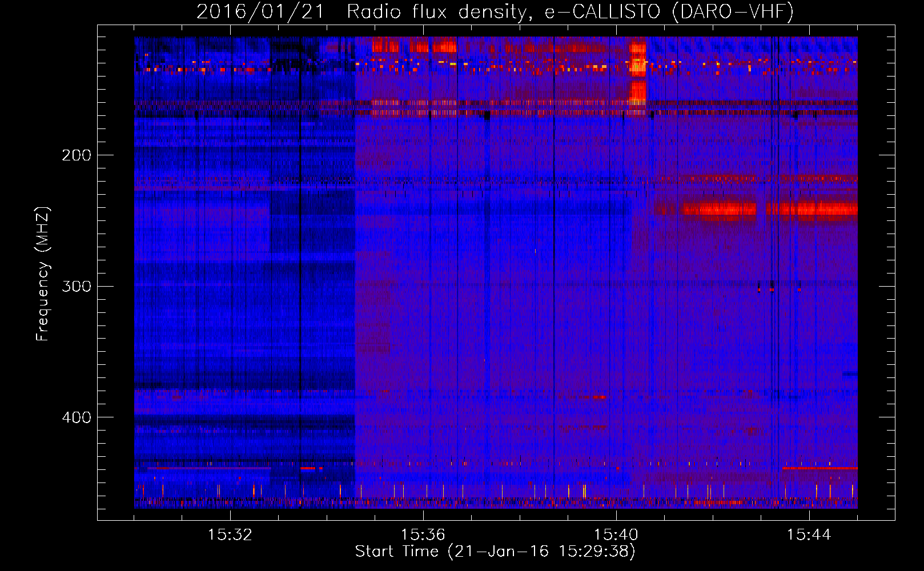Select the Frequency (MHZ) axis label
This screenshot has width=924, height=571.
tap(43, 274)
